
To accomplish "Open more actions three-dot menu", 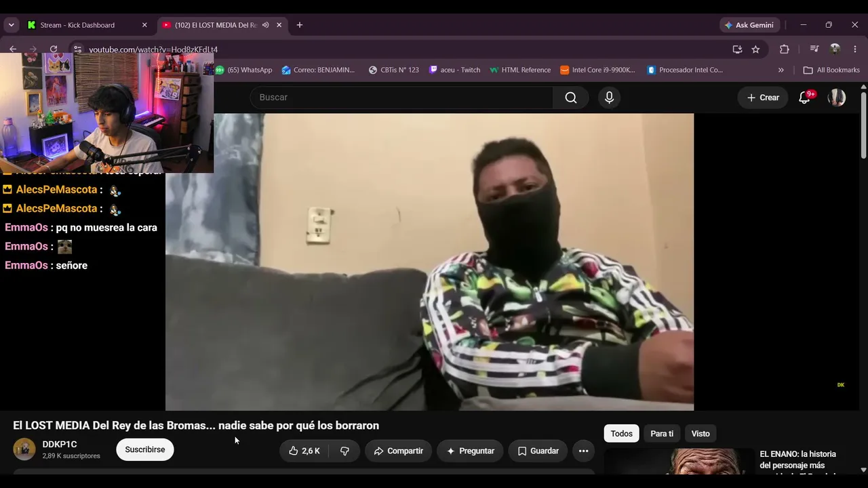I will 583,451.
